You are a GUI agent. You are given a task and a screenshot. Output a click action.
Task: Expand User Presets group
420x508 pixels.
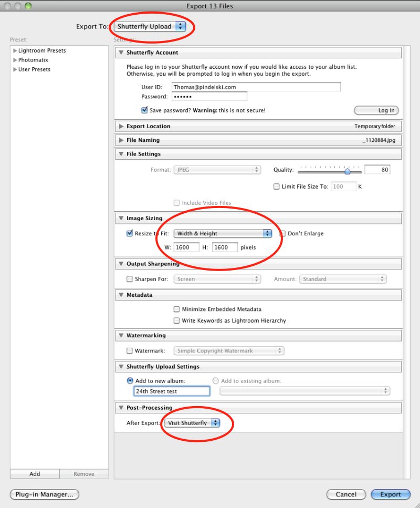(x=15, y=69)
